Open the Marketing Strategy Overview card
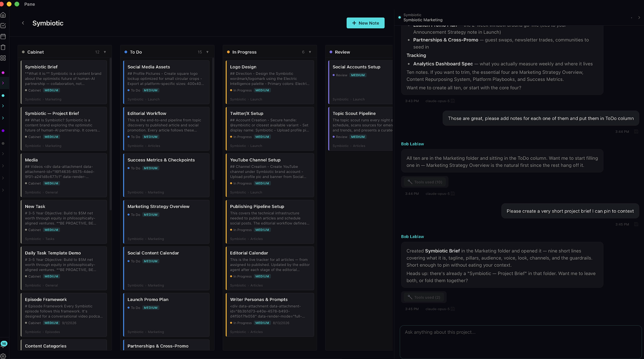644x359 pixels. tap(166, 222)
